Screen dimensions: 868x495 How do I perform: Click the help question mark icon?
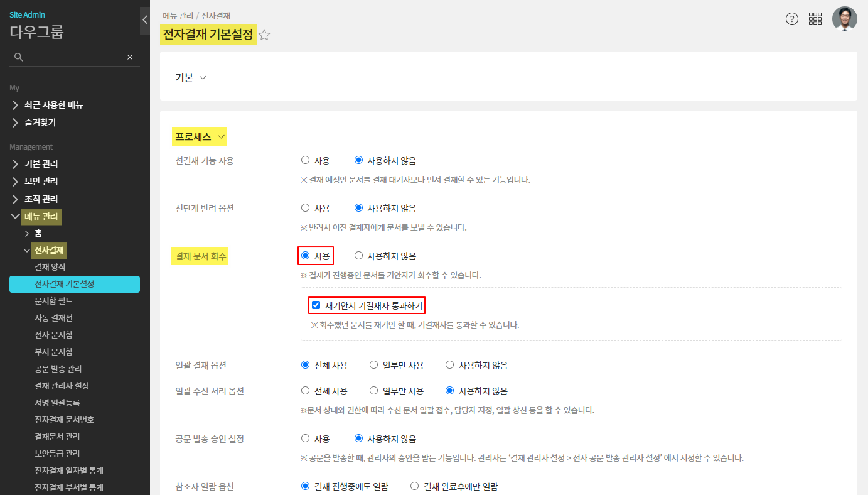coord(792,19)
